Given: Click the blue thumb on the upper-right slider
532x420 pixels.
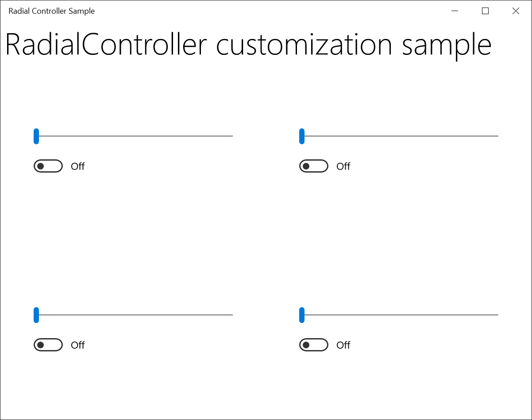Looking at the screenshot, I should [x=302, y=136].
